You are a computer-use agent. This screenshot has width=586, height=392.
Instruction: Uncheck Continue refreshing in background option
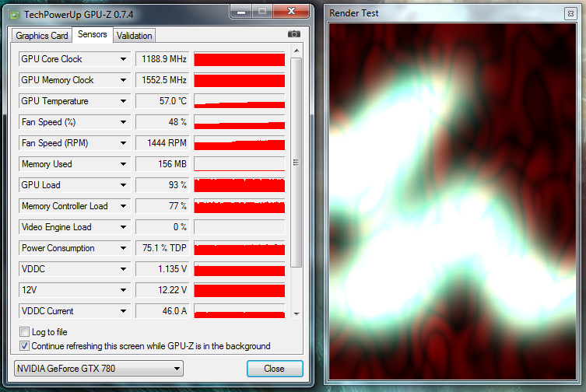click(25, 345)
